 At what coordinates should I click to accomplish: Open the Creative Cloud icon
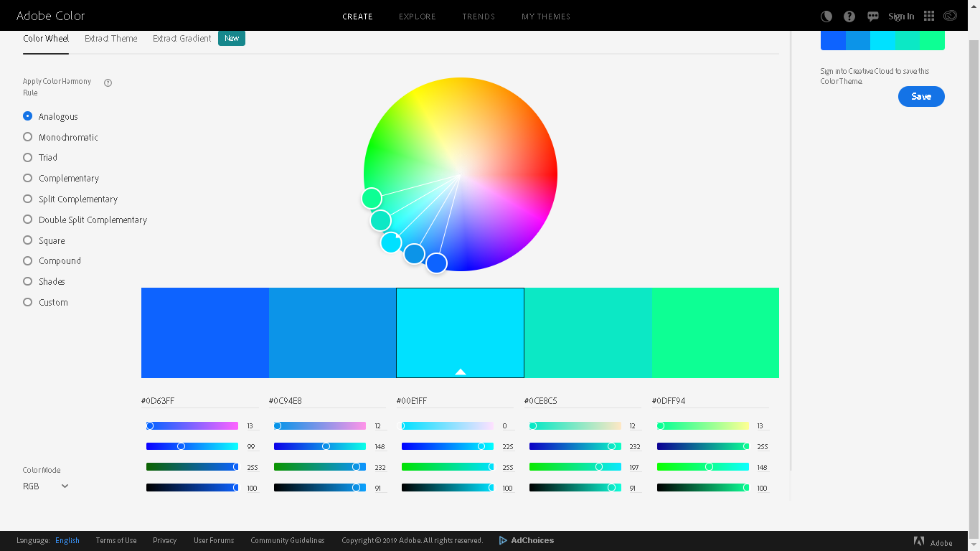(951, 17)
